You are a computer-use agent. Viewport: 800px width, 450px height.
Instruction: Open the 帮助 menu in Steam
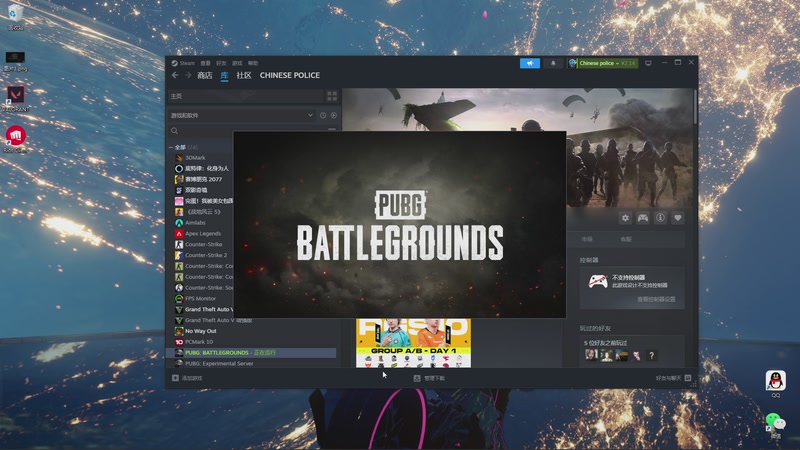253,63
